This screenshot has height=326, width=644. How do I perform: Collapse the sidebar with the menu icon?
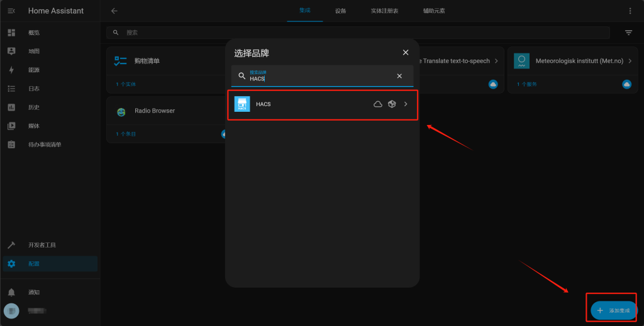[11, 11]
